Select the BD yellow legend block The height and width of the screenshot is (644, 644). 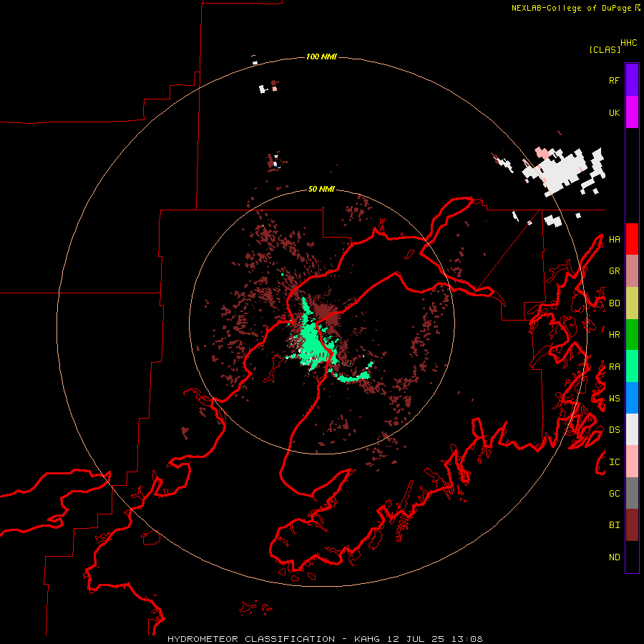[632, 303]
